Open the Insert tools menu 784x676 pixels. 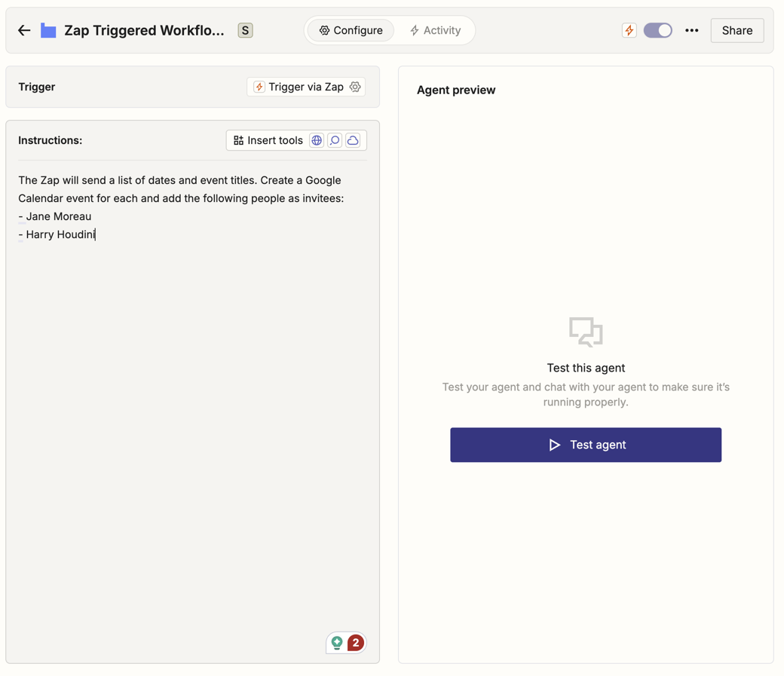click(x=268, y=141)
